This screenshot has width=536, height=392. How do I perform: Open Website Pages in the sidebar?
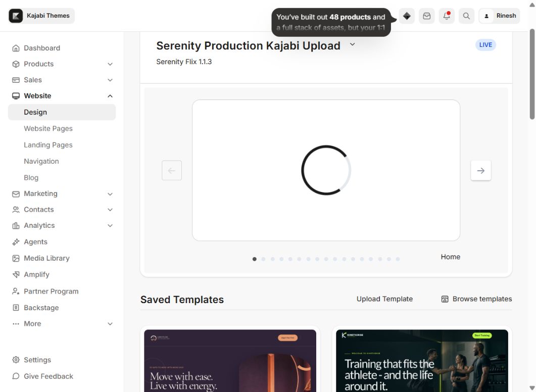coord(48,128)
